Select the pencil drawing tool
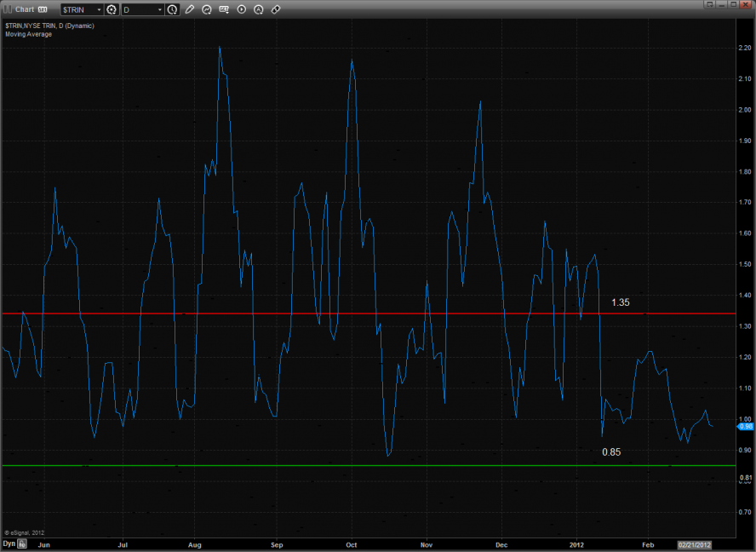The image size is (756, 552). point(190,9)
